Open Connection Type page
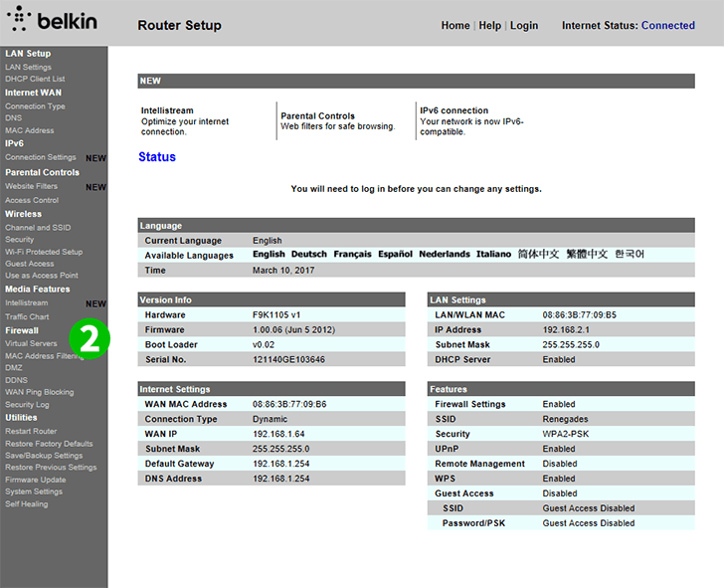 coord(35,106)
